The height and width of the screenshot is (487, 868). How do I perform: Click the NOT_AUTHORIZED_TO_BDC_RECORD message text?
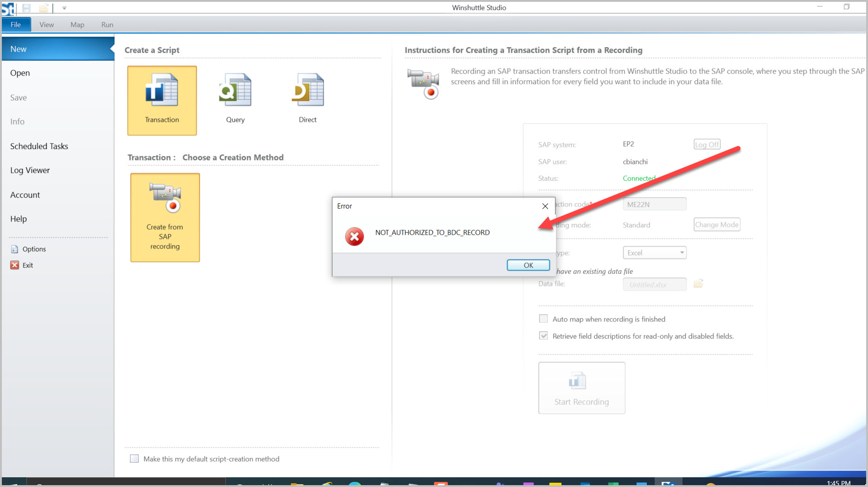click(x=433, y=233)
